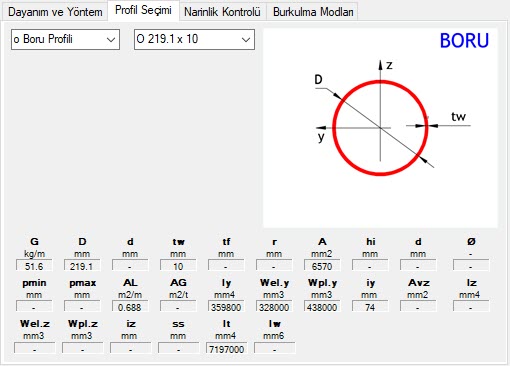
Task: Open the Narinlik Kontrolü tab
Action: click(x=222, y=12)
